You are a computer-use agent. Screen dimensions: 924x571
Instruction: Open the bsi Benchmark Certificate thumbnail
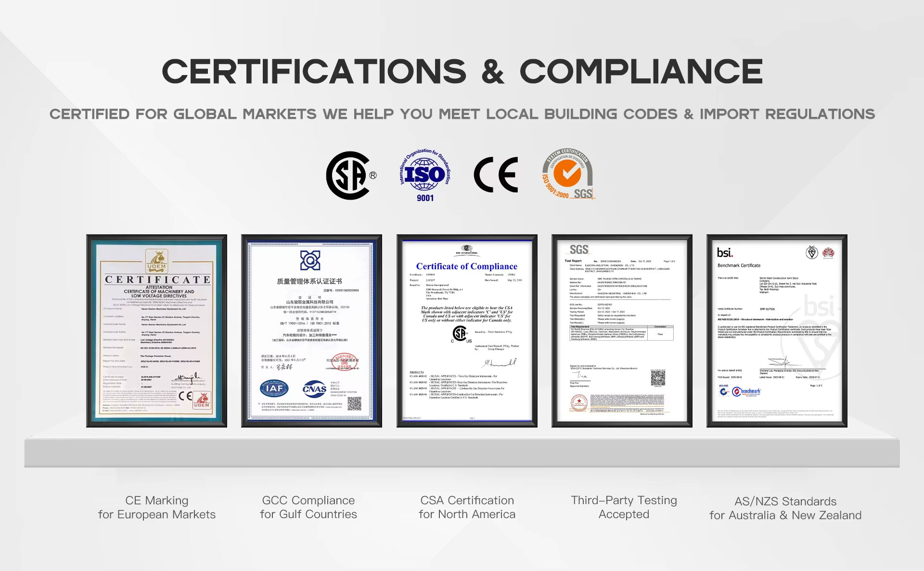[x=777, y=331]
